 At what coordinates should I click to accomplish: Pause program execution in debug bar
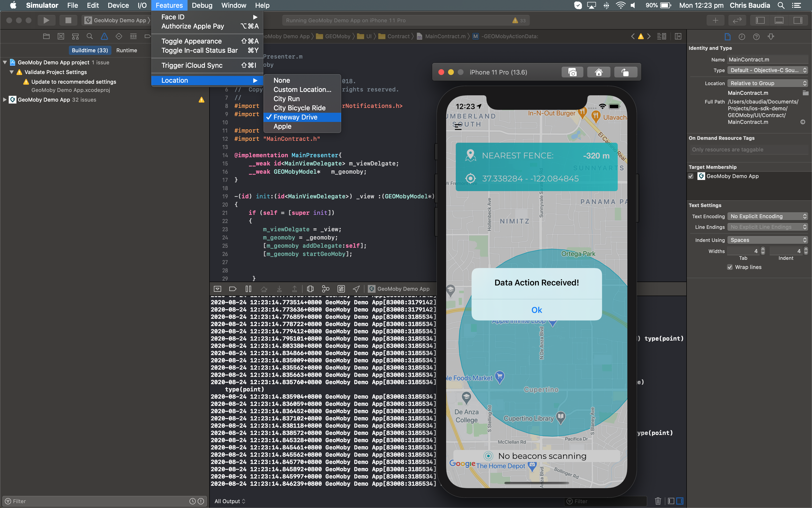pyautogui.click(x=248, y=289)
